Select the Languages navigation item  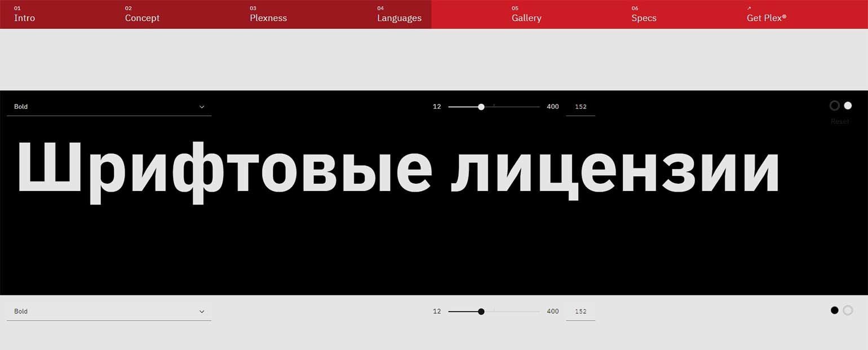click(399, 17)
